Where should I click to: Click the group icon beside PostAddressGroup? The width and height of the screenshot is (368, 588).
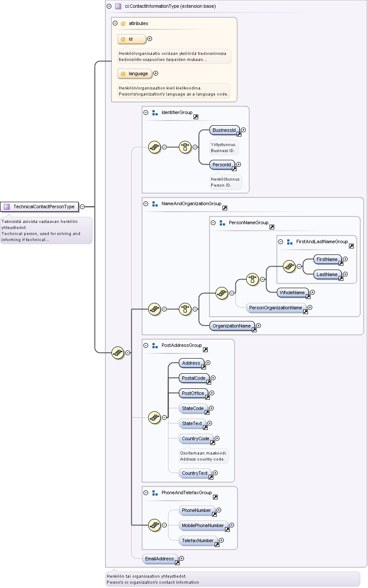(155, 345)
